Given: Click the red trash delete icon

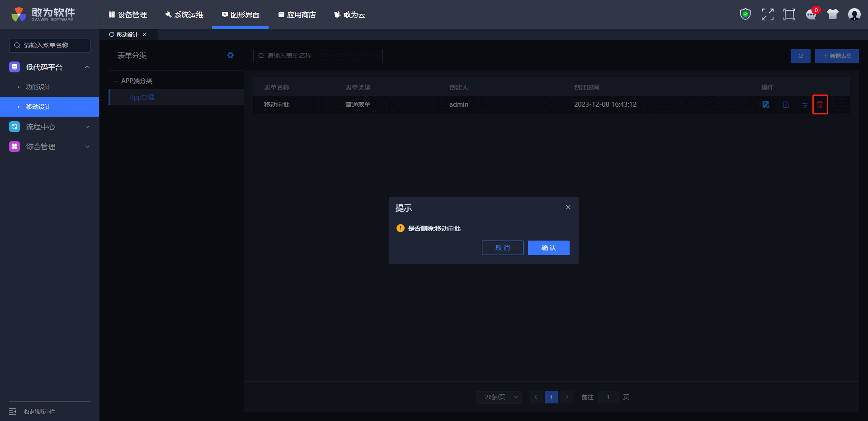Looking at the screenshot, I should (x=820, y=104).
